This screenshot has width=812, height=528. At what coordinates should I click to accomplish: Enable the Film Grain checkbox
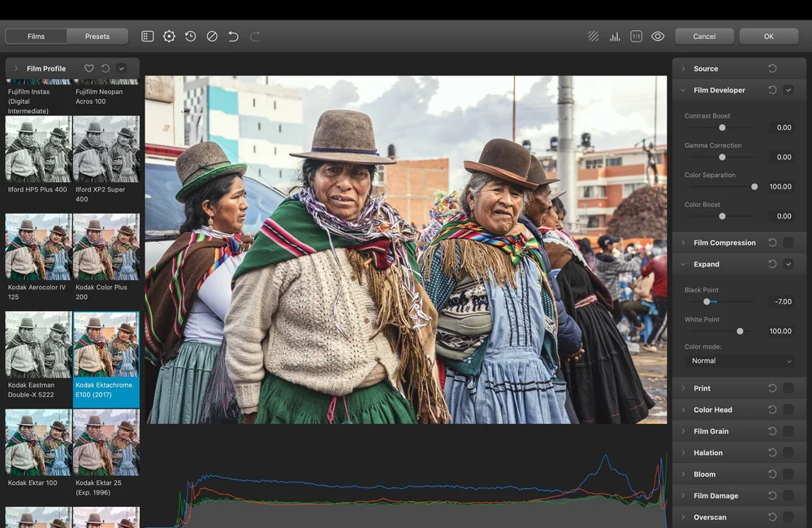coord(788,431)
